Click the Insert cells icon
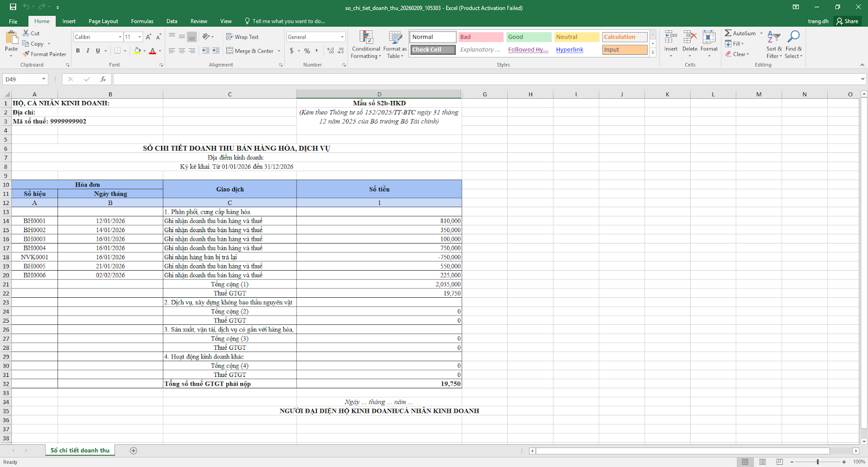This screenshot has height=467, width=868. 671,37
